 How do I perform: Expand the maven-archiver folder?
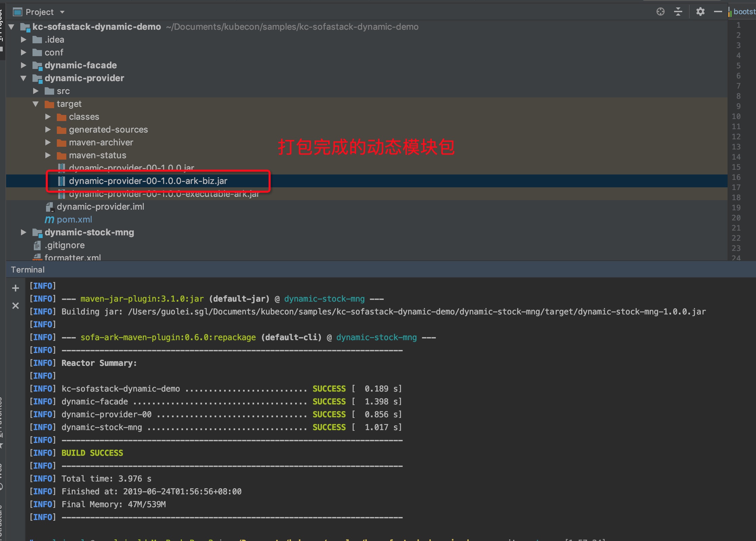coord(48,142)
